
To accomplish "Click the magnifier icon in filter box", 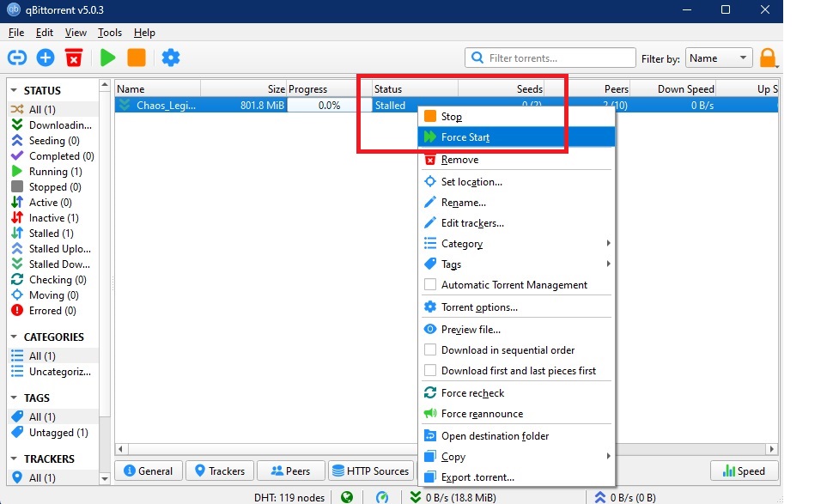I will pyautogui.click(x=477, y=58).
